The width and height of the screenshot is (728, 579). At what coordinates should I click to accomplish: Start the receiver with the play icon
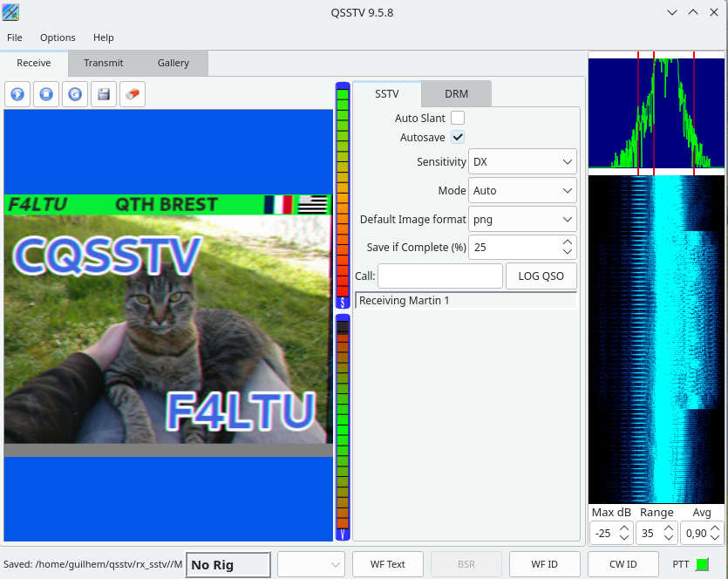pyautogui.click(x=17, y=94)
